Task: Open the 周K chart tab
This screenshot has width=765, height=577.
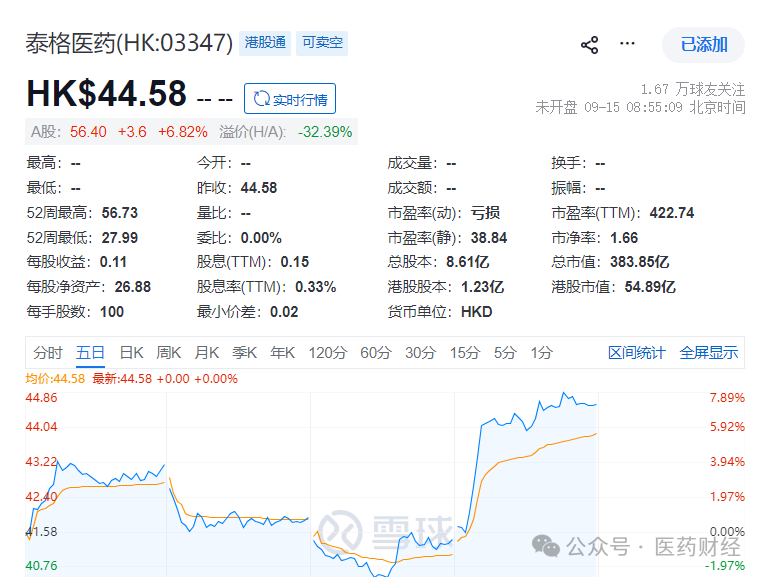Action: [169, 352]
